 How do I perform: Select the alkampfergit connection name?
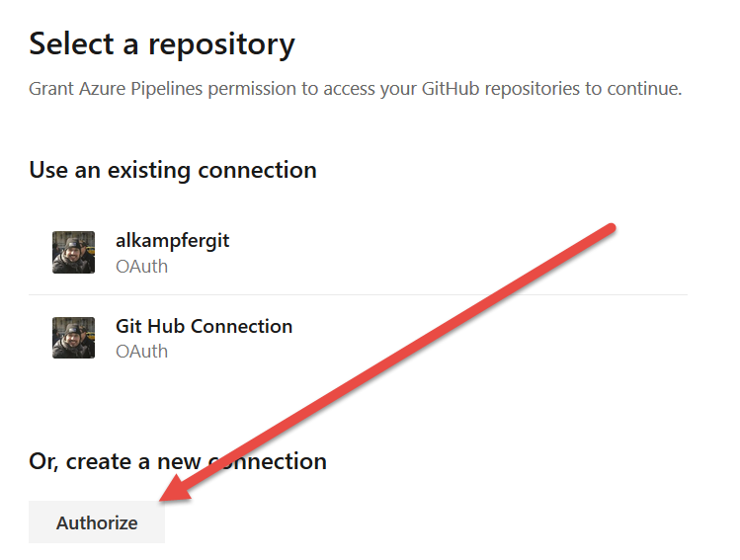point(172,240)
